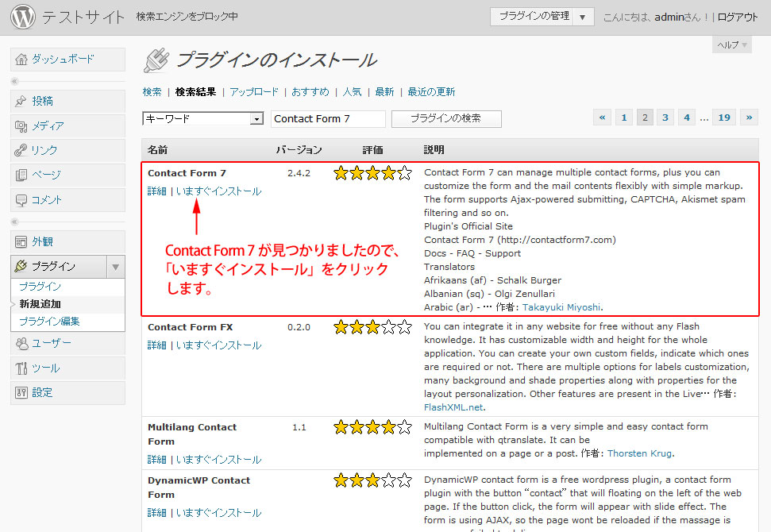
Task: Click the 投稿 pushpin icon
Action: [x=21, y=102]
